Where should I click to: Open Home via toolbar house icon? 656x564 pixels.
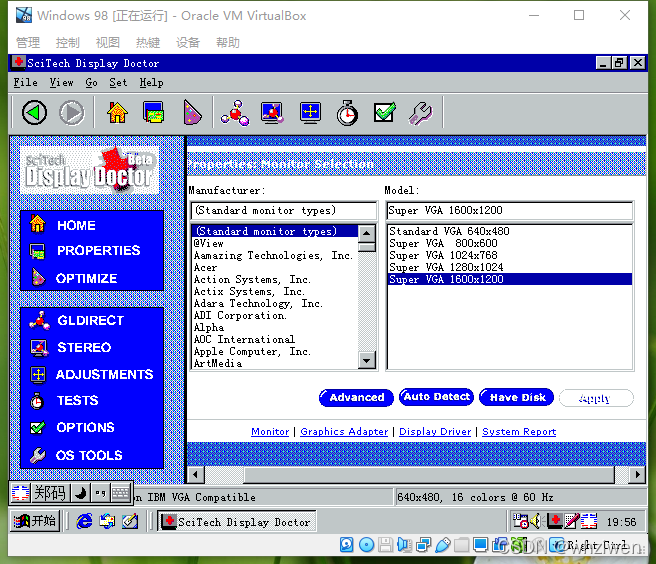(x=117, y=113)
